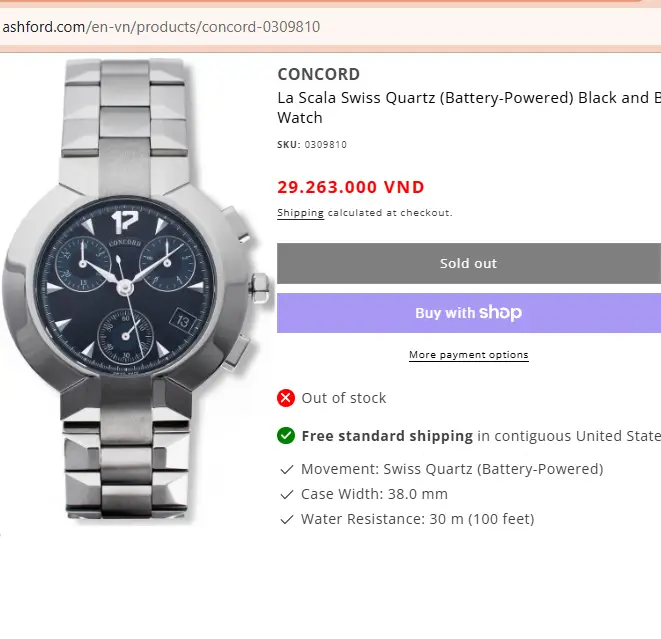This screenshot has height=639, width=661.
Task: Select the SKU number 0309810
Action: pos(325,145)
